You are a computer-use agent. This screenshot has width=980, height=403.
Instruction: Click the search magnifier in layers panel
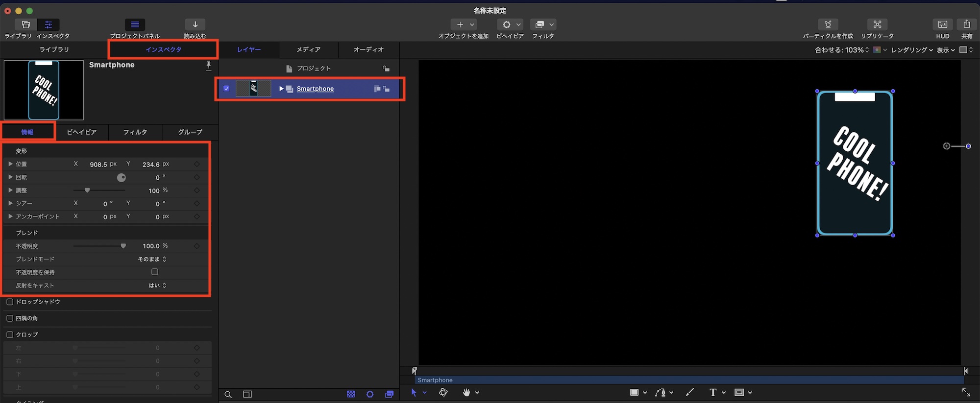click(x=228, y=394)
